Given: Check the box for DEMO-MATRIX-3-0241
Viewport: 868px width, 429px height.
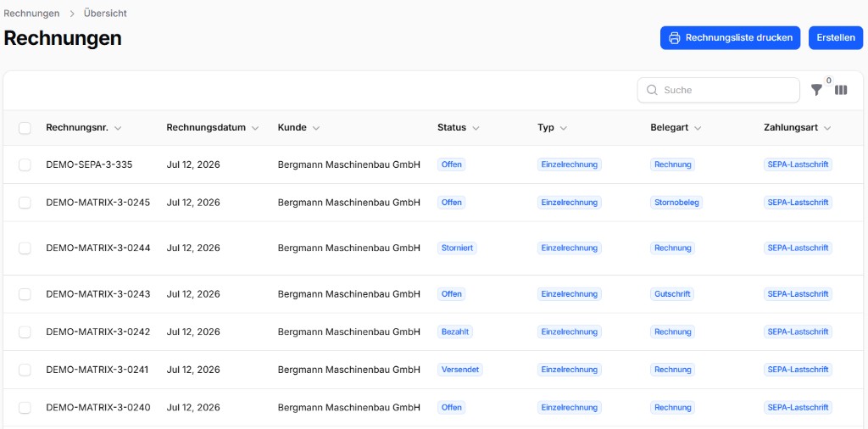Looking at the screenshot, I should [x=25, y=370].
